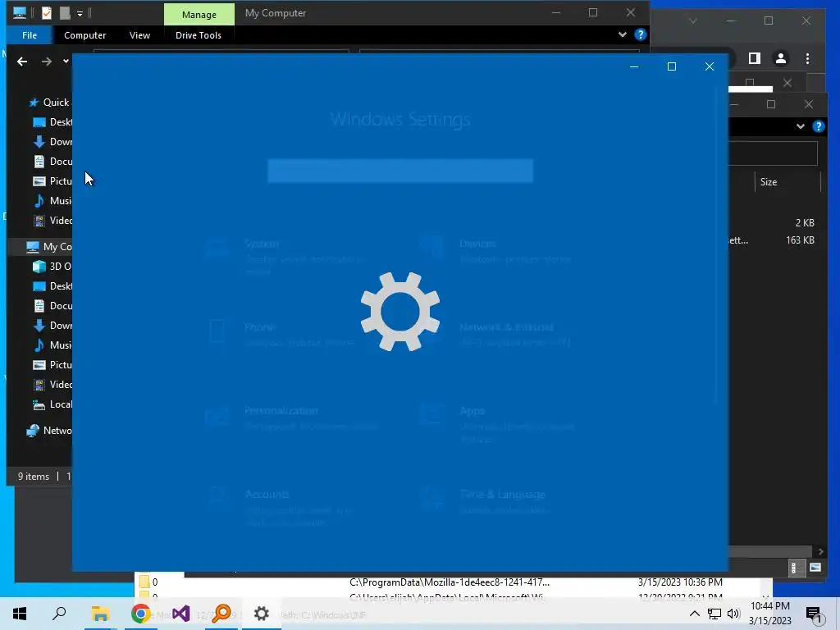This screenshot has height=630, width=840.
Task: Open Chrome side panel icon
Action: point(755,58)
